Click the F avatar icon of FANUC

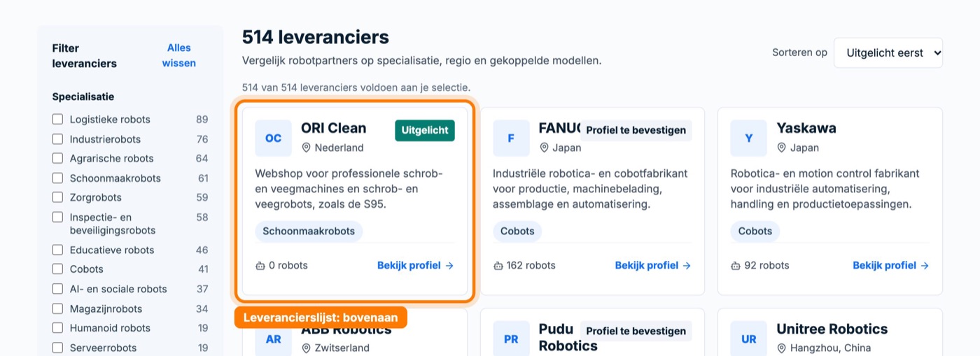[511, 138]
